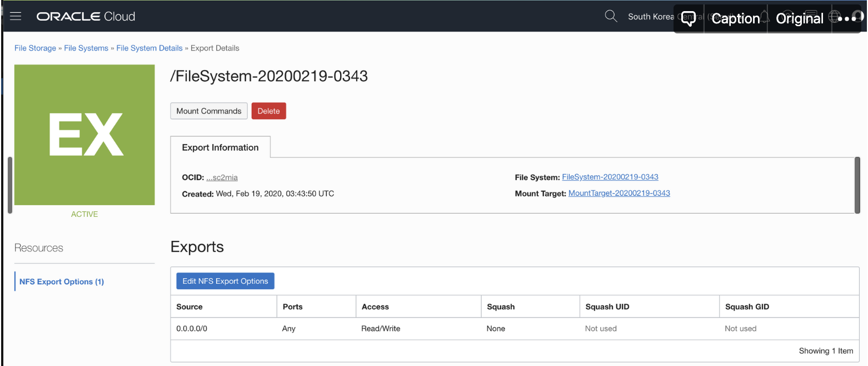Click the Export Information panel scrollbar
This screenshot has width=868, height=366.
[x=857, y=185]
